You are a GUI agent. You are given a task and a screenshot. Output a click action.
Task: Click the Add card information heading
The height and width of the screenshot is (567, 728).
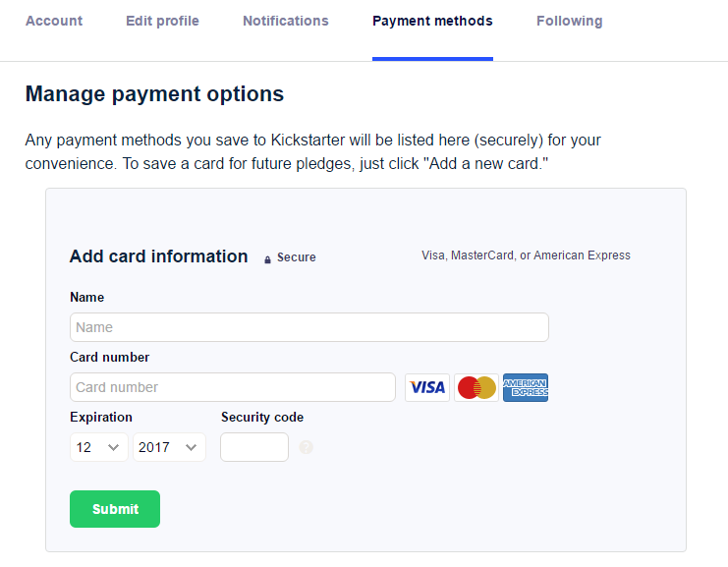(158, 256)
